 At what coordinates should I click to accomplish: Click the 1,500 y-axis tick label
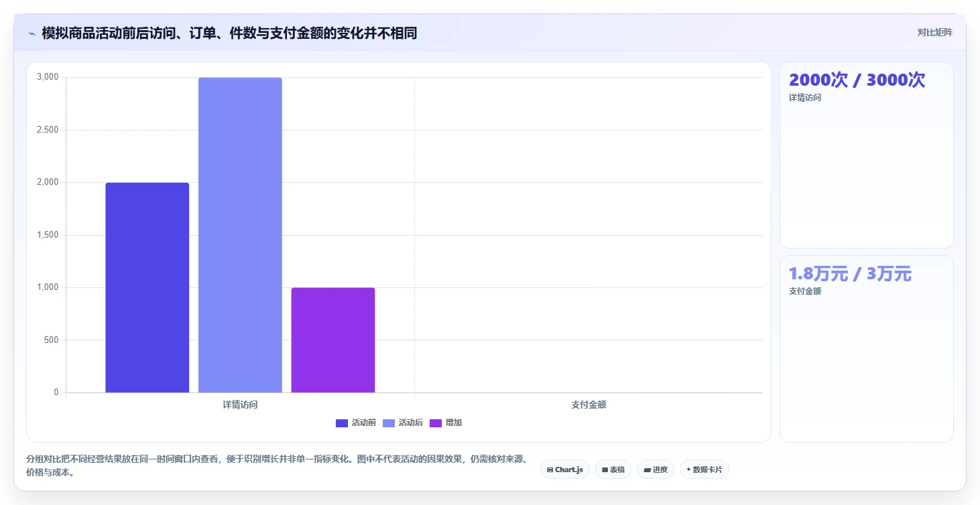(x=48, y=235)
